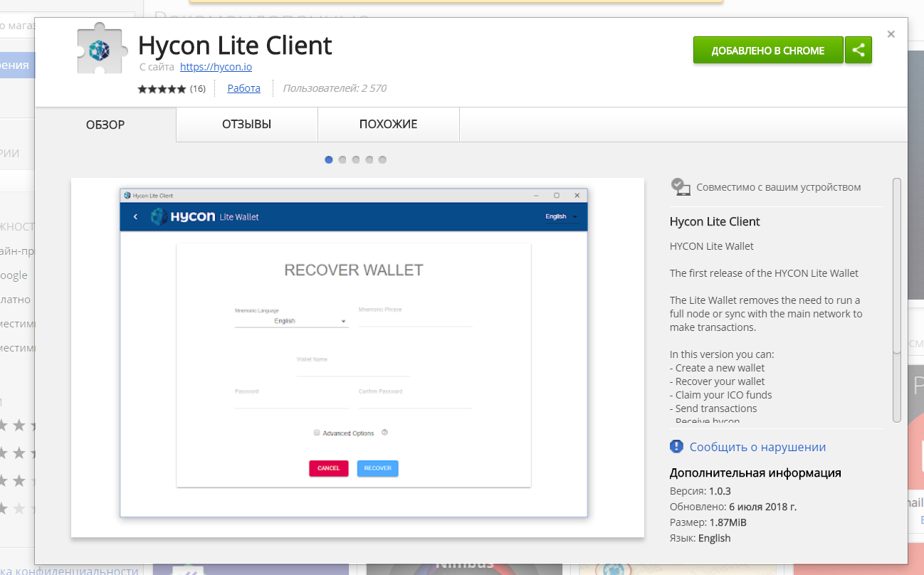924x575 pixels.
Task: Click the red CANCEL button
Action: point(329,468)
